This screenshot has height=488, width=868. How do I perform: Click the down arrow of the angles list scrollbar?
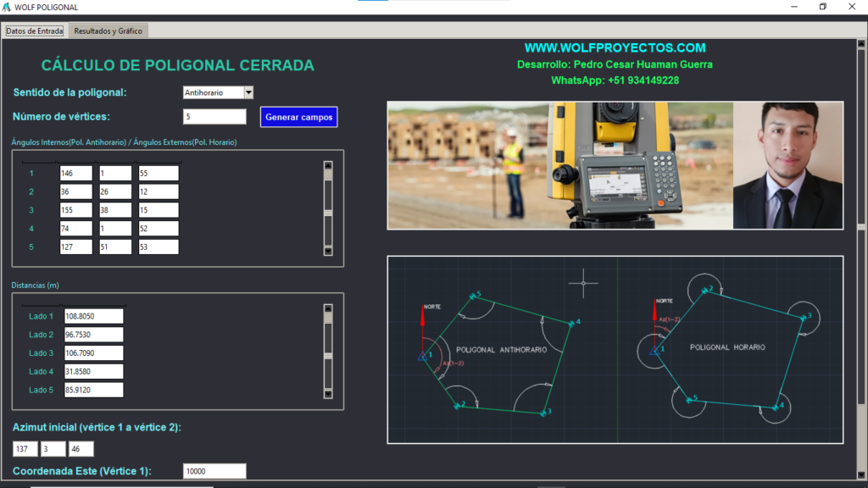pyautogui.click(x=328, y=251)
